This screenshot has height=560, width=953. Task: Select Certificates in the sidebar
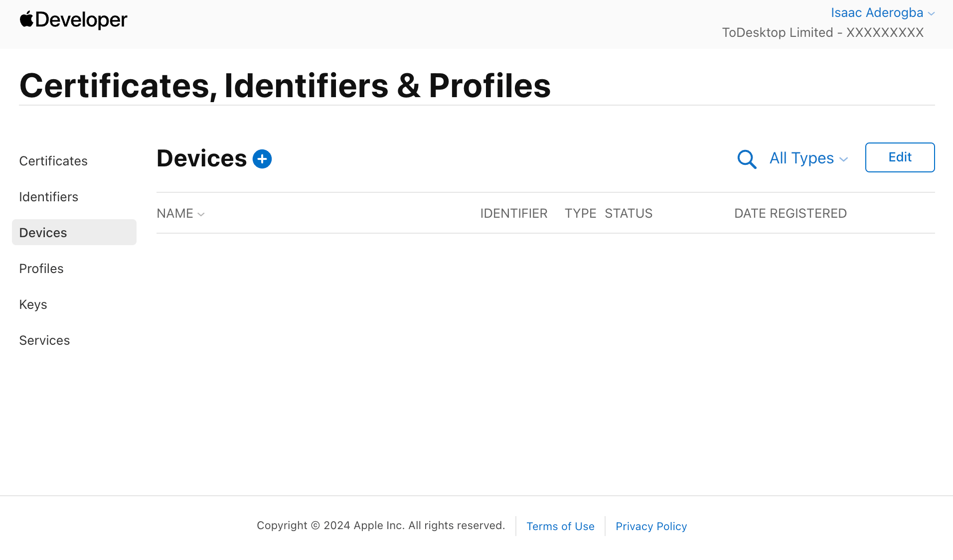coord(53,161)
